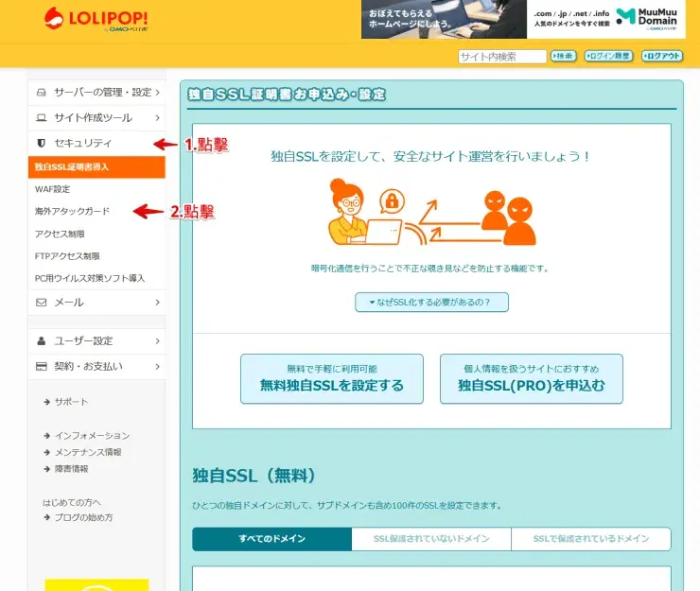Screen dimensions: 700x591
Task: Click the 無料独自SSLを設定する button
Action: tap(332, 379)
